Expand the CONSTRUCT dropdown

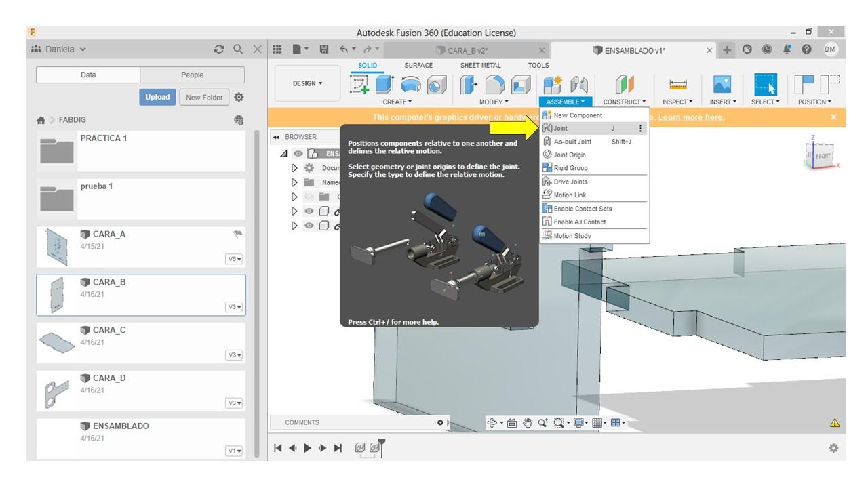point(625,102)
